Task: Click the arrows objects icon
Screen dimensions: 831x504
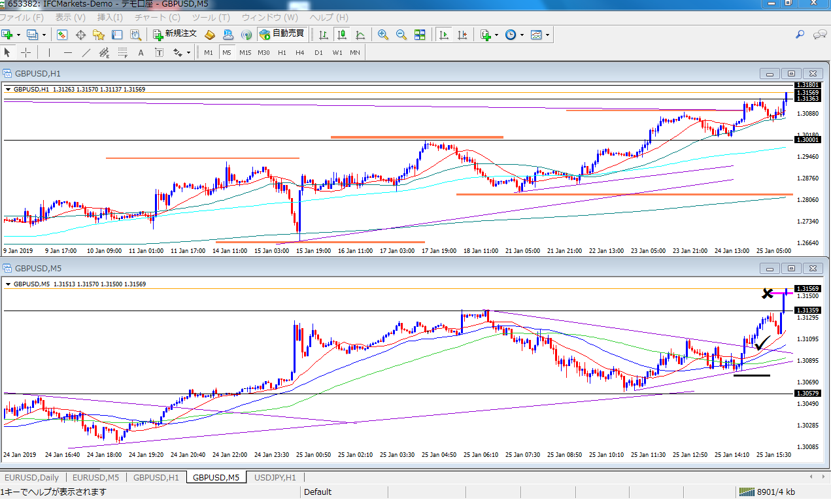Action: [x=177, y=52]
